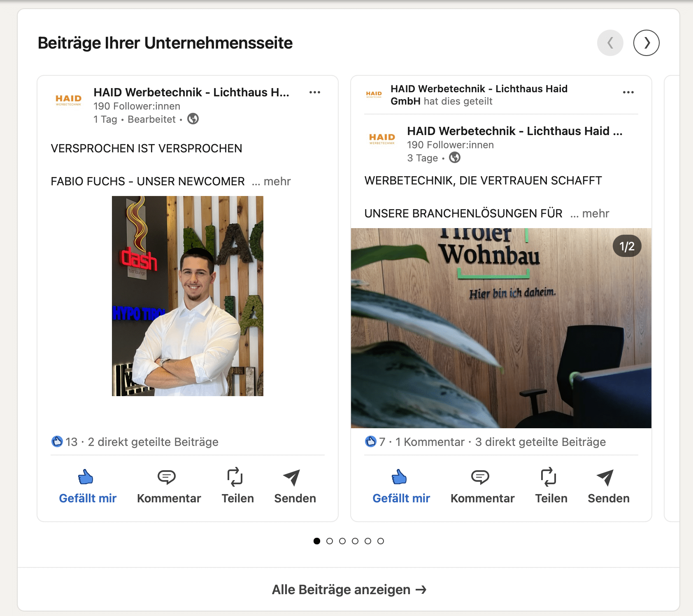This screenshot has width=693, height=616.
Task: Open options menu on Fabio Fuchs post
Action: (x=315, y=92)
